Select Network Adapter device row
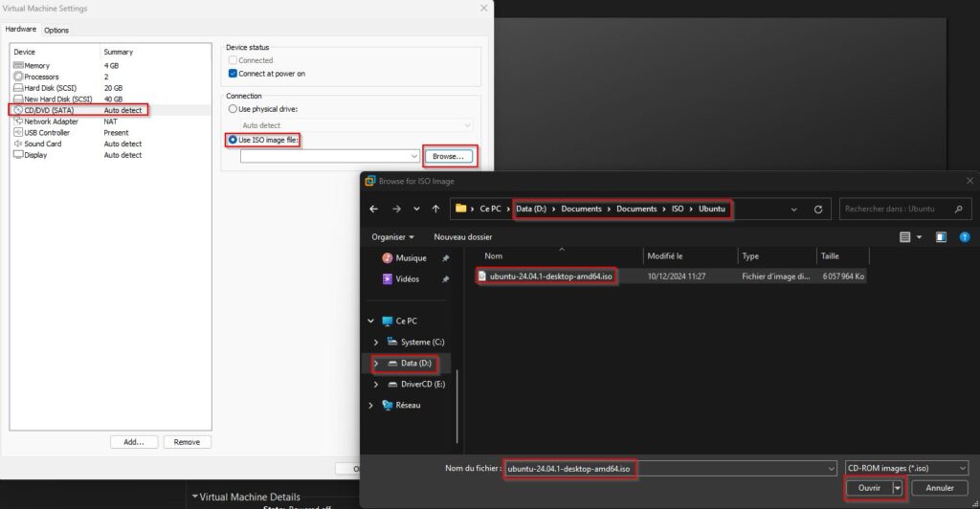Screen dimensions: 980x509 click(110, 122)
